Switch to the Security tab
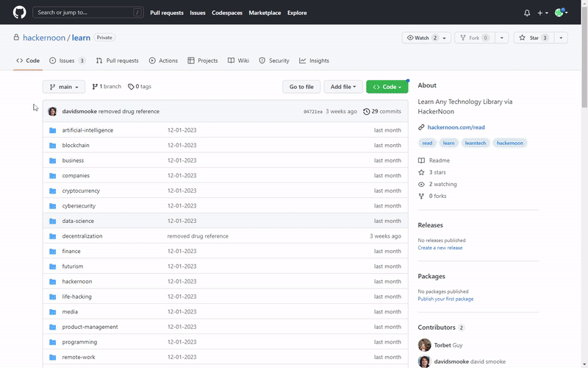The width and height of the screenshot is (588, 368). [274, 60]
